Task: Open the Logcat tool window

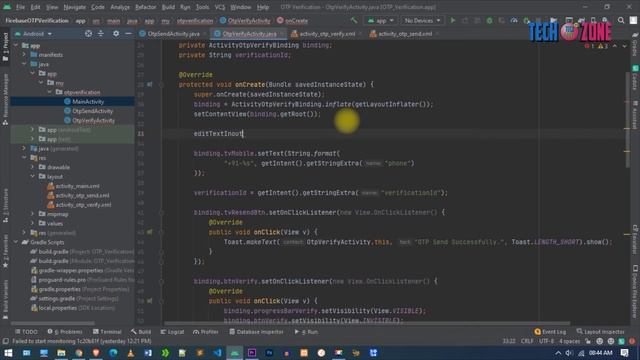Action: click(x=172, y=332)
